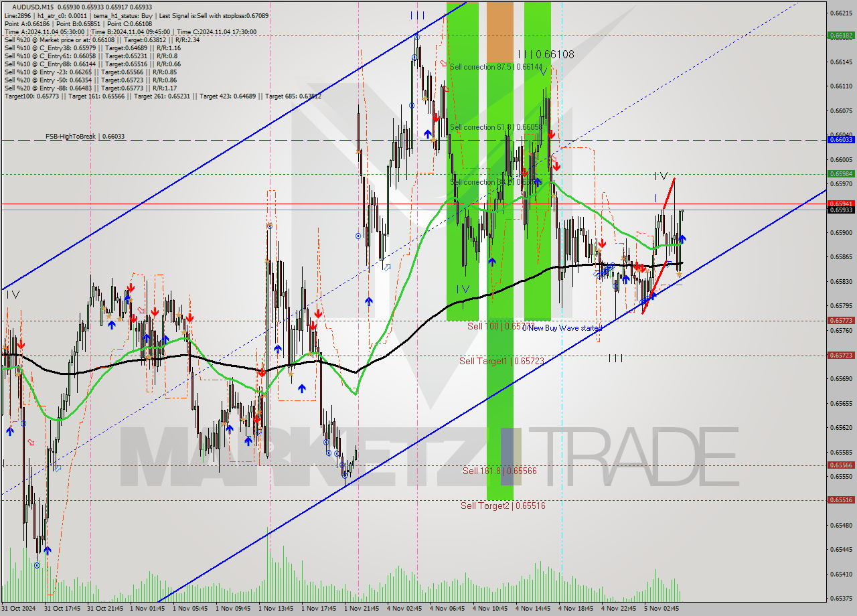The height and width of the screenshot is (616, 857).
Task: Click the green 0.65984 price tag
Action: 841,173
